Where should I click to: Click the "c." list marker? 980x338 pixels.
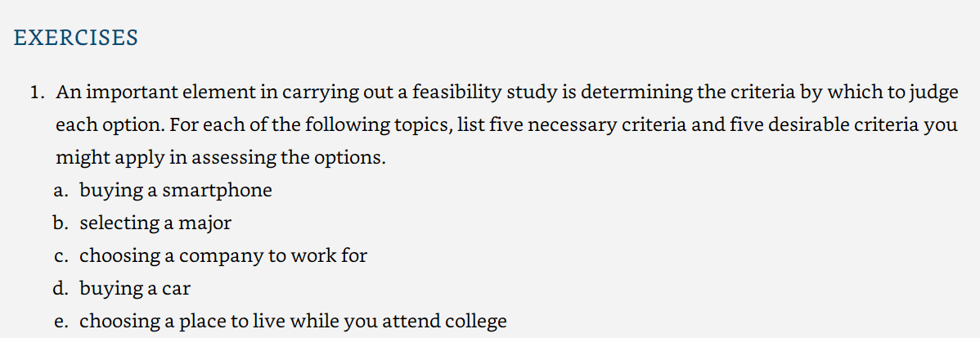coord(61,256)
